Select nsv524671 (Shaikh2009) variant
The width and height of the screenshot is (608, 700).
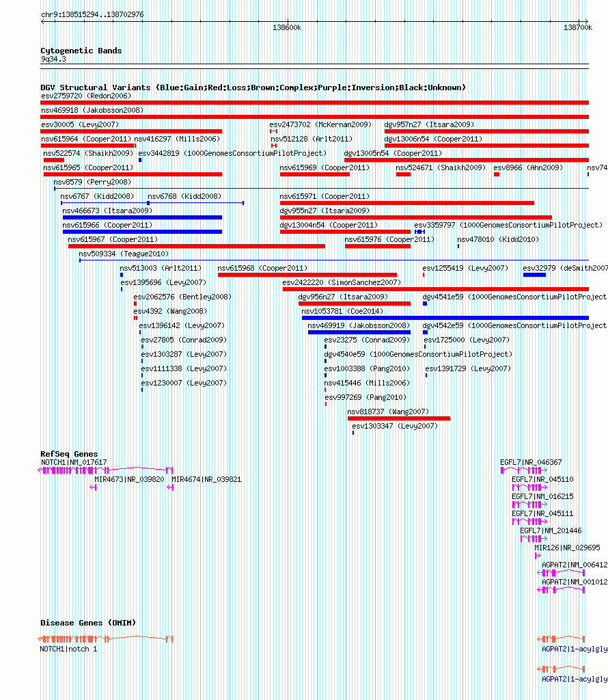pos(441,167)
